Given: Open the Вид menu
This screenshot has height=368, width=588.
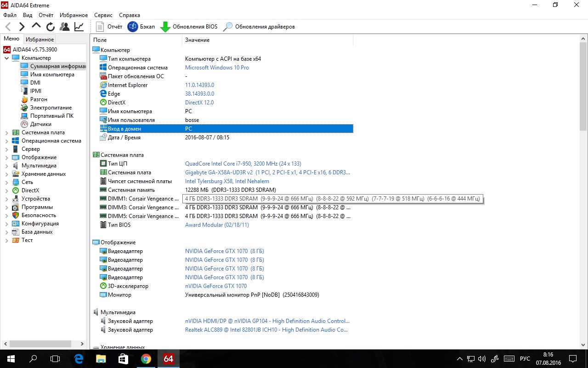Looking at the screenshot, I should (28, 15).
